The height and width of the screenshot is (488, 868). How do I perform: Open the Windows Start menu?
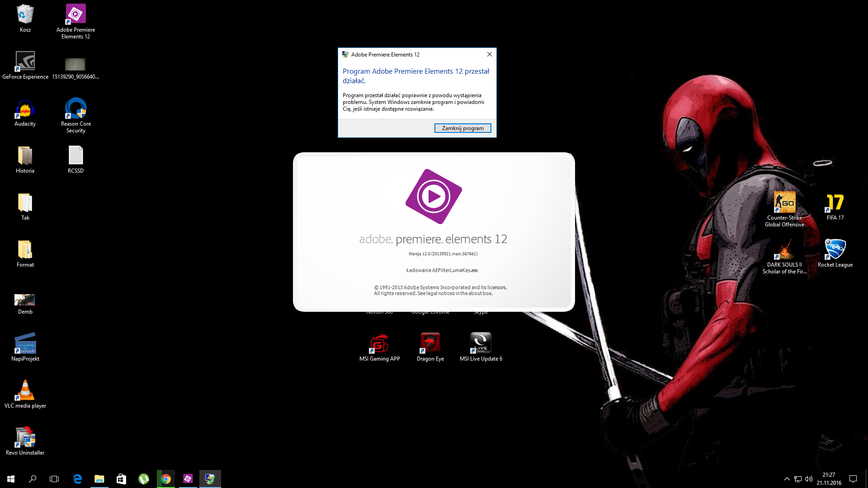(11, 479)
